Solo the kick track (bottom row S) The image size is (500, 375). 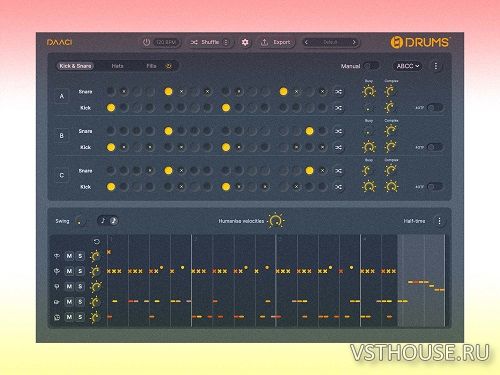click(x=80, y=317)
